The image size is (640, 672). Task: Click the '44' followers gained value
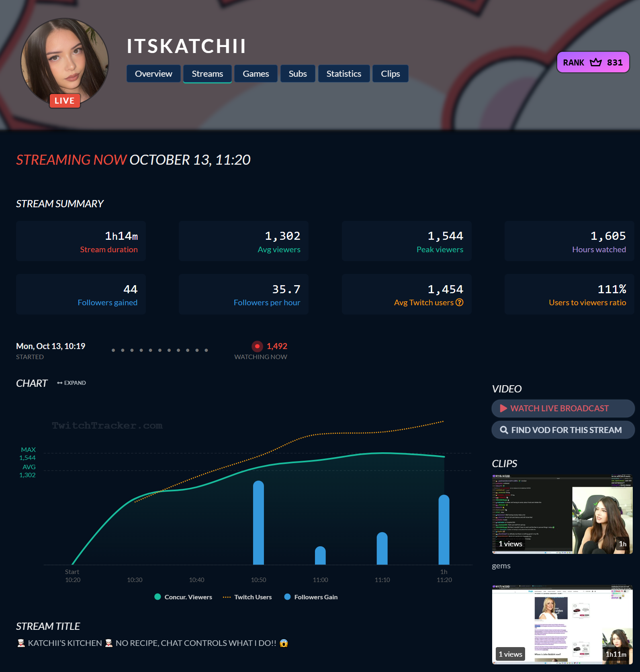(131, 289)
